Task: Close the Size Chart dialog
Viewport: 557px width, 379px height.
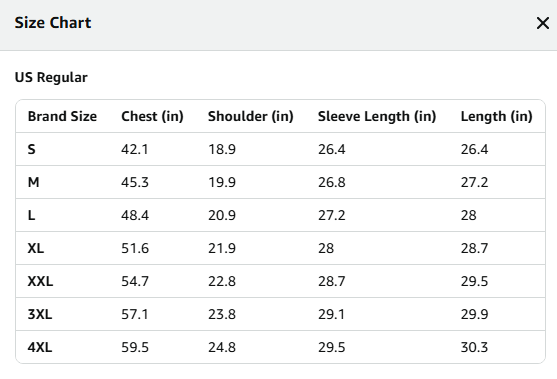Action: coord(543,23)
